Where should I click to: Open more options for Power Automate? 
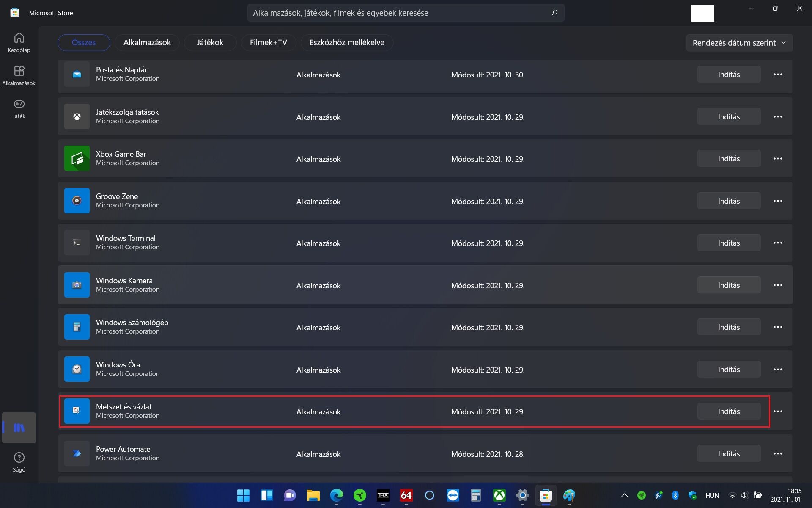pos(778,453)
